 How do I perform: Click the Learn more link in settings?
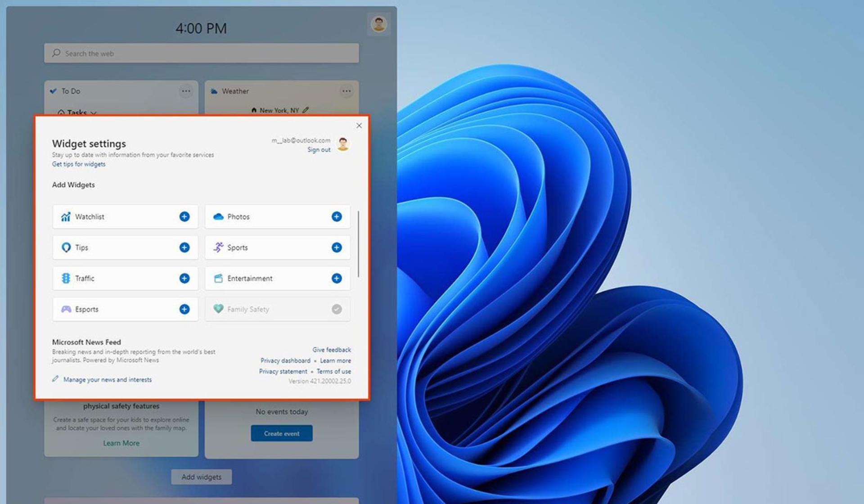click(x=335, y=360)
